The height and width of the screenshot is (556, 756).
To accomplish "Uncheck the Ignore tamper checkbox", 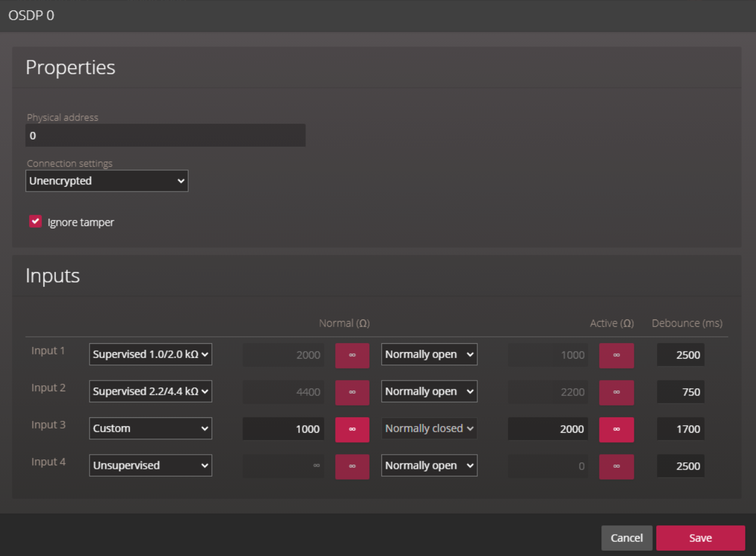I will coord(35,221).
